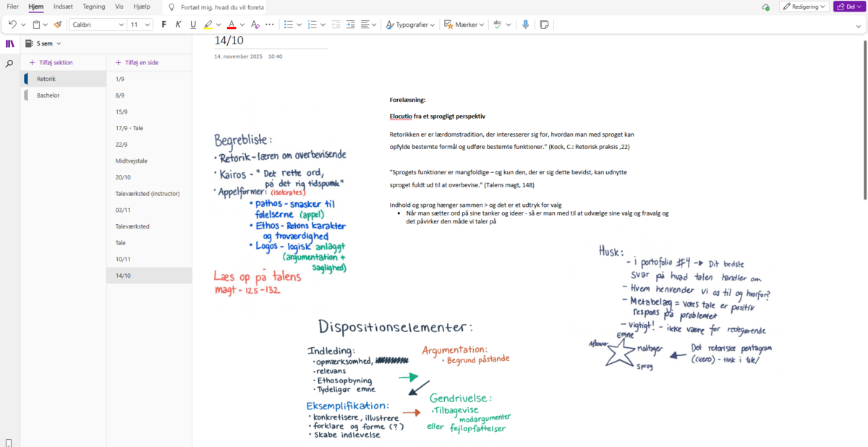
Task: Toggle bold formatting (F)
Action: point(163,25)
